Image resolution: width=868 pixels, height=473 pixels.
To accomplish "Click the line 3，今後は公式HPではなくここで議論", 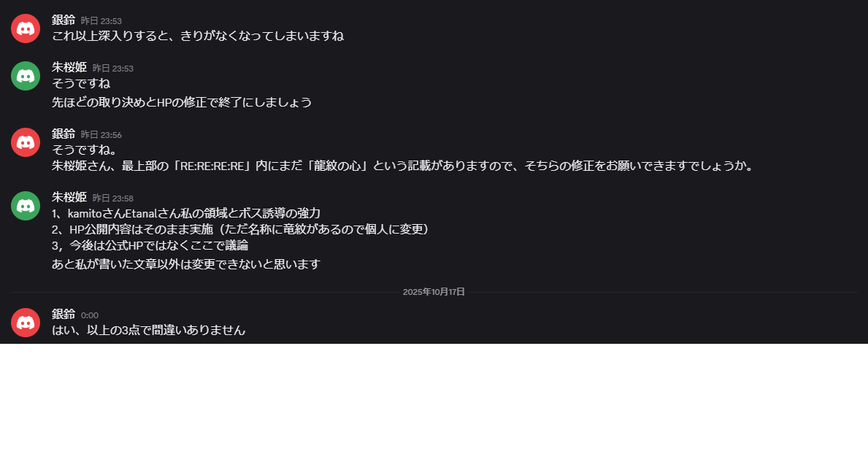I will coord(150,245).
